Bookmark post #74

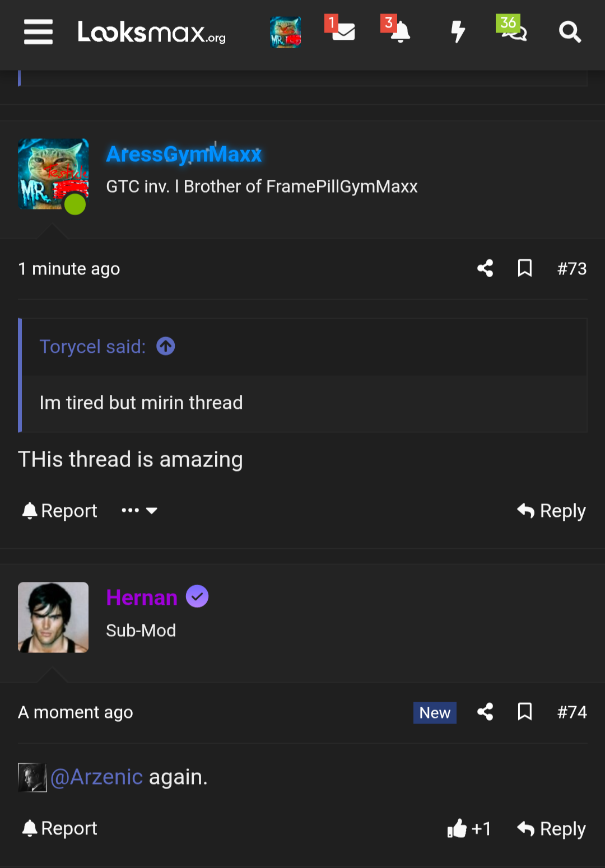(524, 712)
